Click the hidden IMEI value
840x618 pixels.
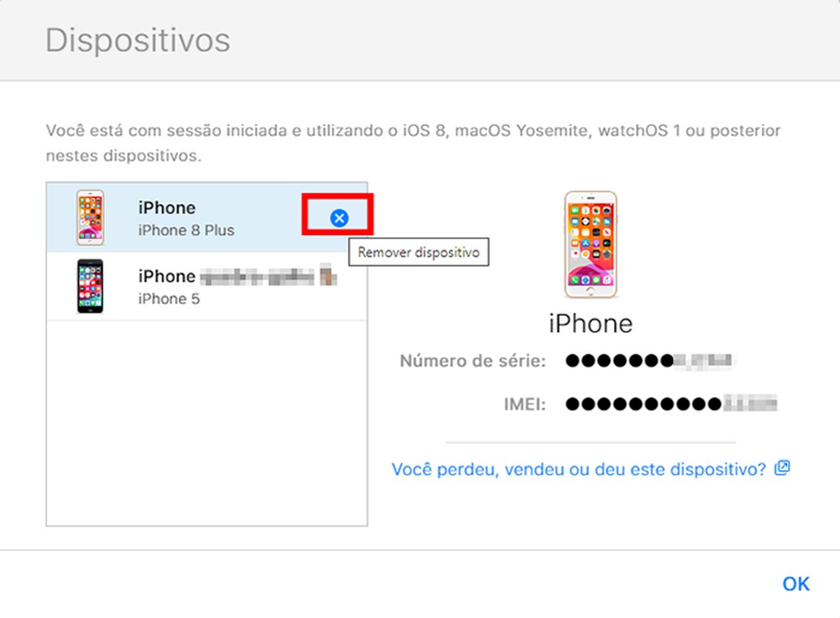pyautogui.click(x=670, y=403)
